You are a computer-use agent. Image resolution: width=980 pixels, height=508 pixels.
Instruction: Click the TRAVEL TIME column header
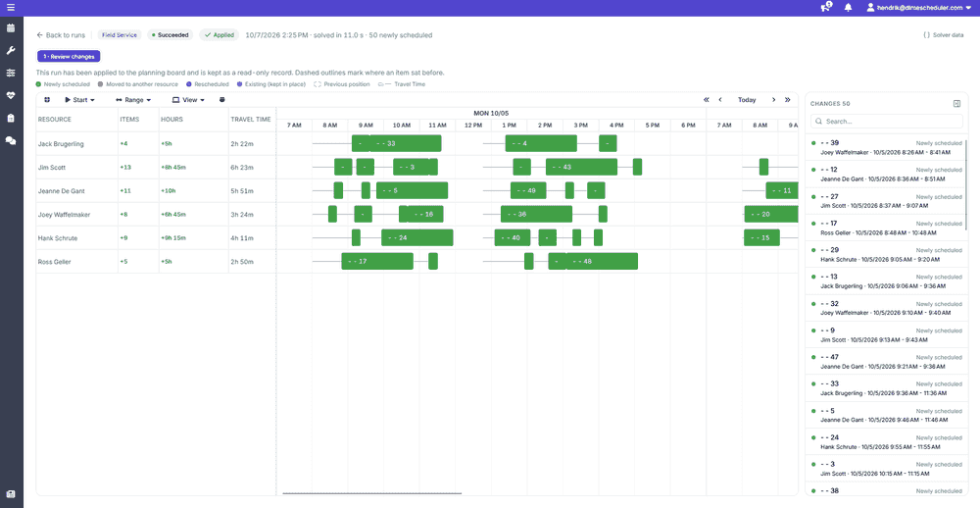coord(251,120)
